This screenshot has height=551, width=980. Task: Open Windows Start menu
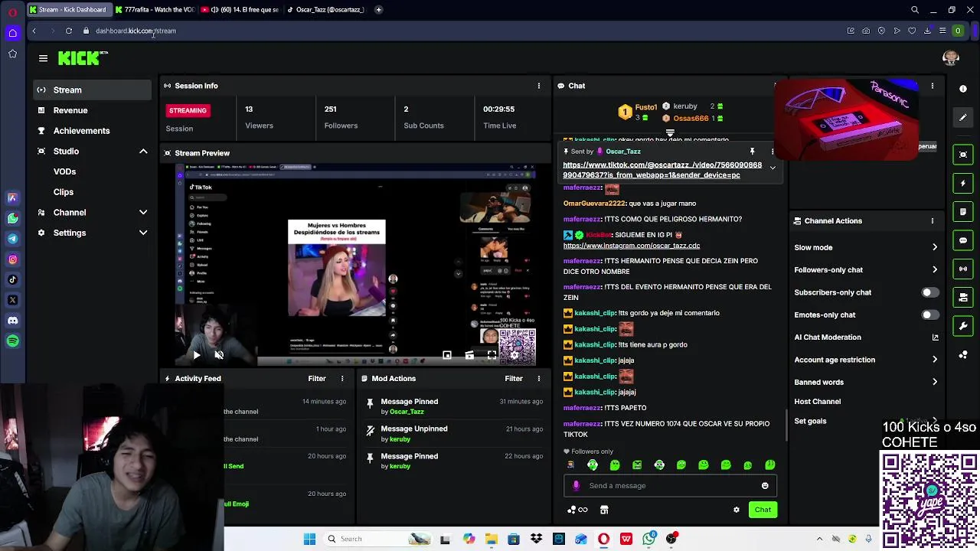click(309, 539)
